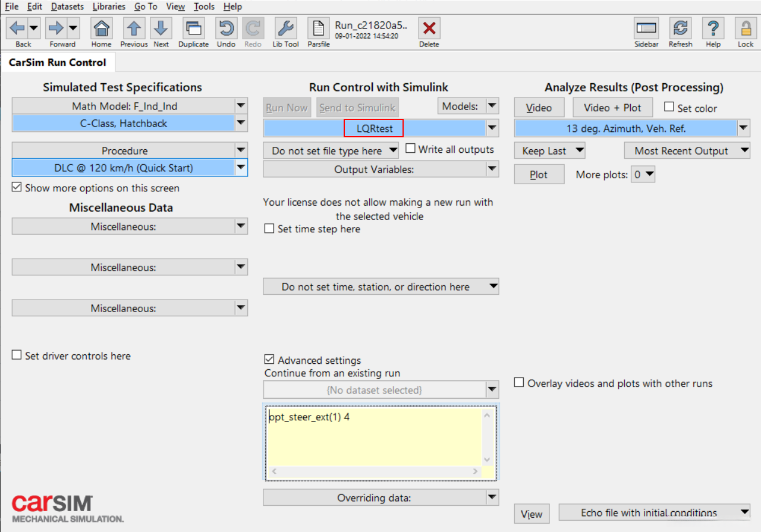Image resolution: width=761 pixels, height=532 pixels.
Task: Open the Go To menu
Action: coord(146,7)
